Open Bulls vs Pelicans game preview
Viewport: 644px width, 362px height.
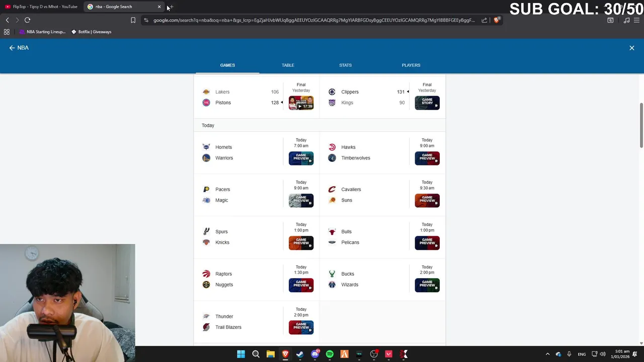427,243
